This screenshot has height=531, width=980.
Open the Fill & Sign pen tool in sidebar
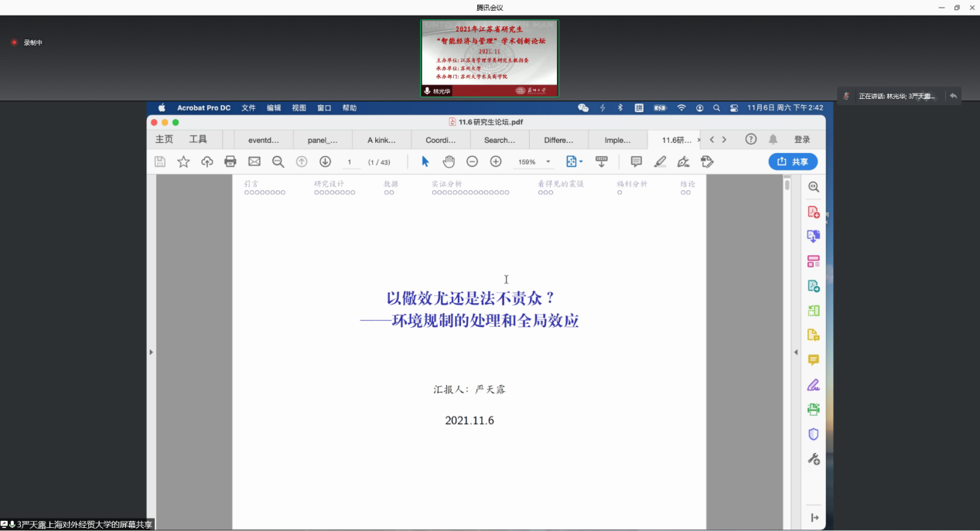pos(813,385)
